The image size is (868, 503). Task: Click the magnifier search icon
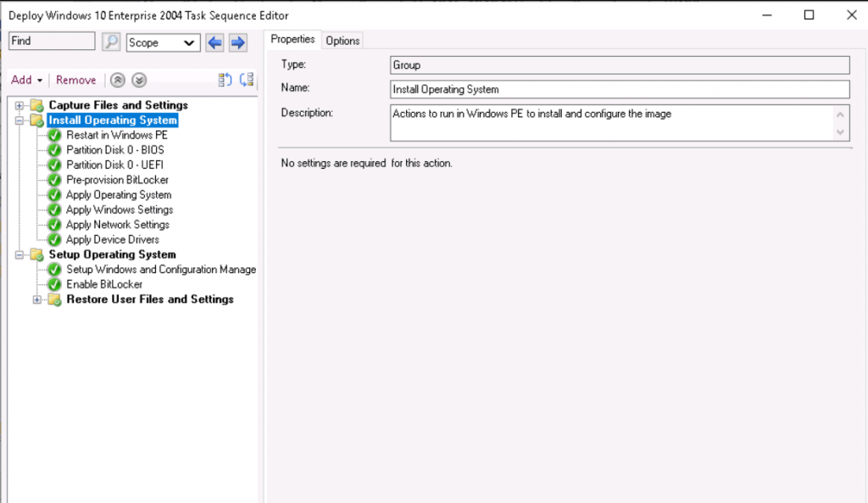(x=111, y=42)
